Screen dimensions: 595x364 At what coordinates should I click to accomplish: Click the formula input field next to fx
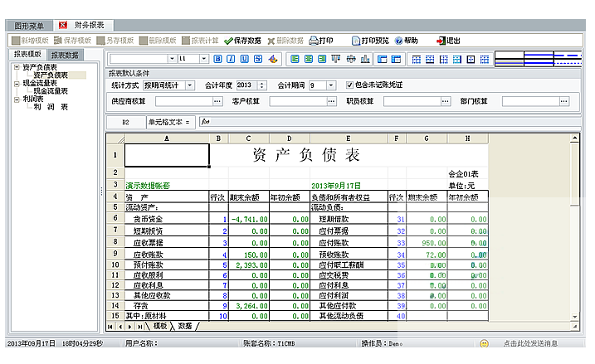[x=395, y=122]
